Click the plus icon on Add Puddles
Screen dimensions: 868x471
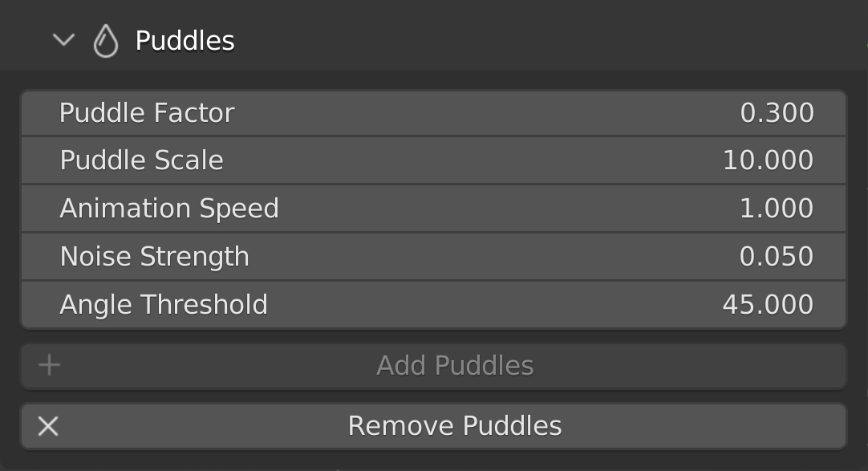[x=48, y=365]
